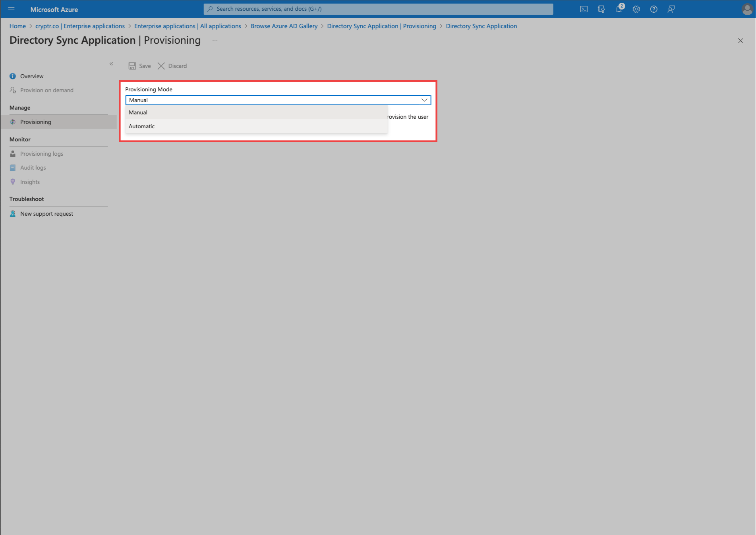
Task: Open Overview in the sidebar
Action: [32, 76]
